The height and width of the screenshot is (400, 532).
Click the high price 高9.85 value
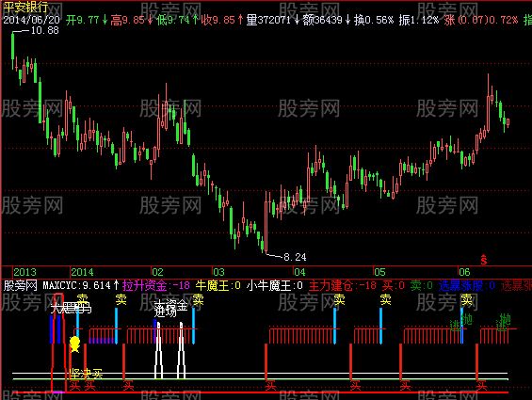(x=127, y=20)
